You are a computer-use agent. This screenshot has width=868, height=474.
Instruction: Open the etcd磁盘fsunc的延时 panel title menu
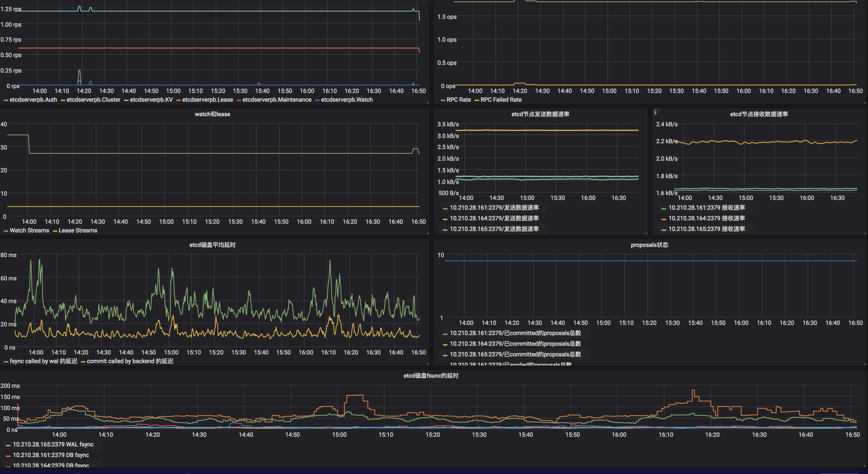(x=431, y=375)
